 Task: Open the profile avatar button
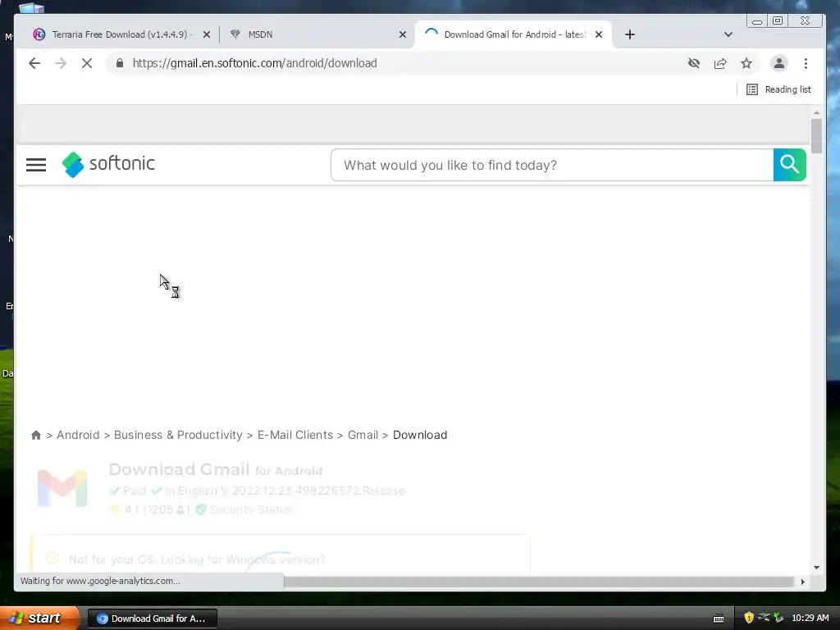[779, 63]
